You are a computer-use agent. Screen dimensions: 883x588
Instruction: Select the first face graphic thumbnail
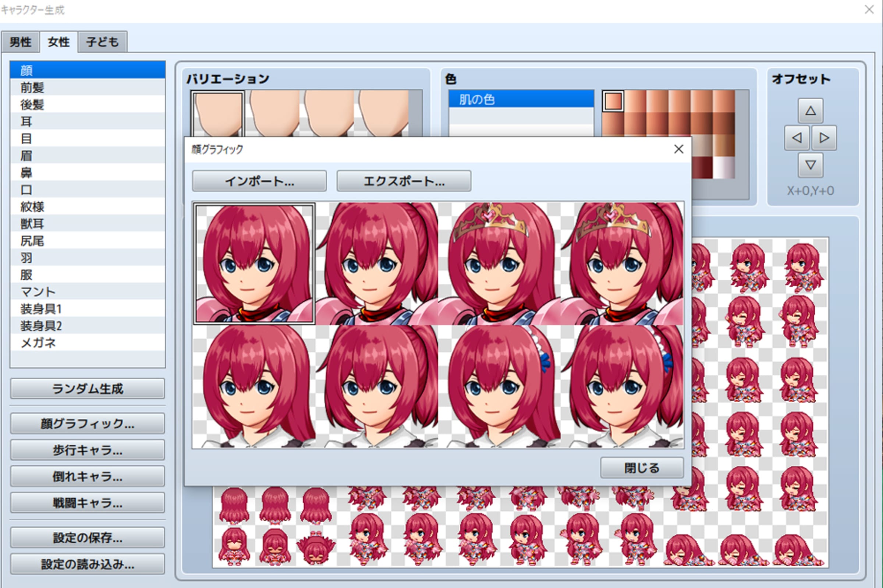click(x=254, y=263)
